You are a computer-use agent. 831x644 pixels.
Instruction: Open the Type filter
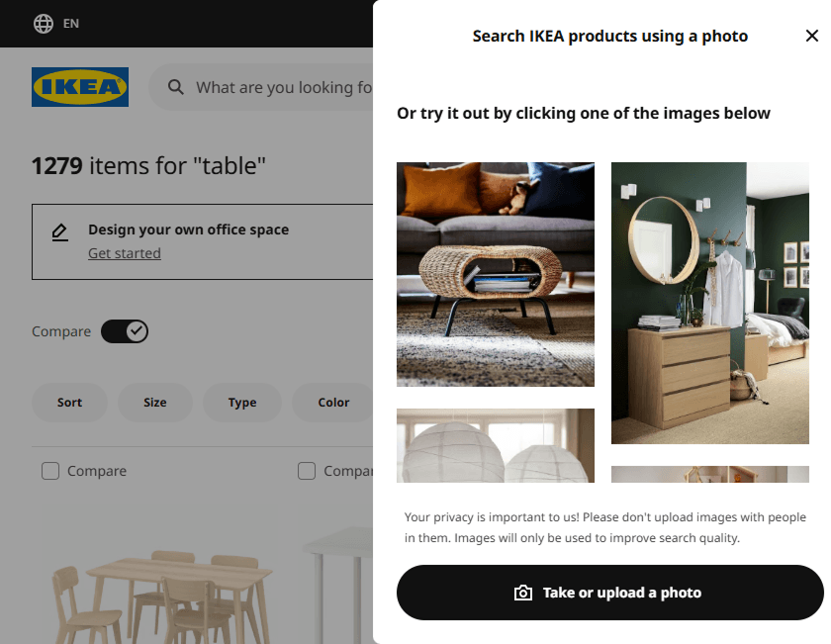pyautogui.click(x=241, y=403)
